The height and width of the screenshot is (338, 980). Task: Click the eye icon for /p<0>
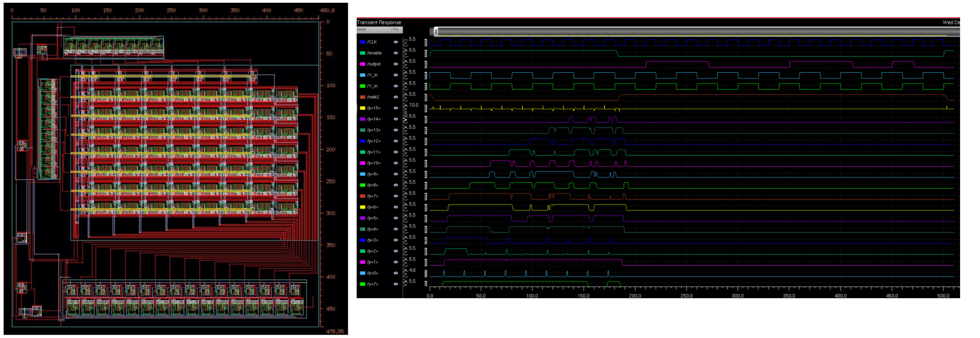point(395,273)
